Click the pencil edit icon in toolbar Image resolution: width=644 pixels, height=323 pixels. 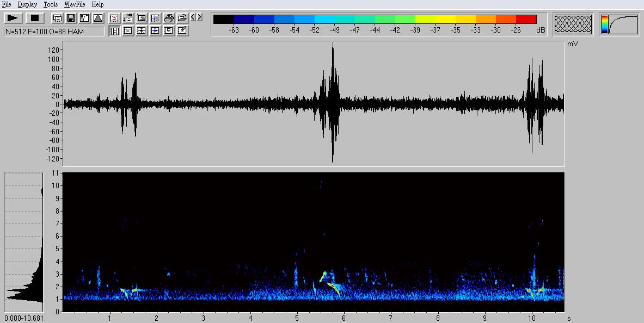(182, 31)
